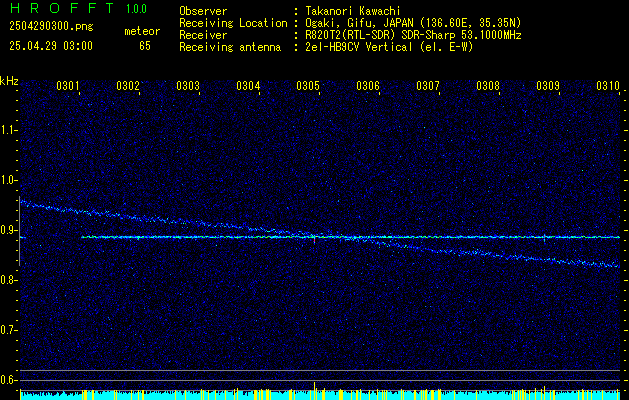Click observer name Takanori Kawachi
Image resolution: width=629 pixels, height=400 pixels.
click(x=352, y=11)
